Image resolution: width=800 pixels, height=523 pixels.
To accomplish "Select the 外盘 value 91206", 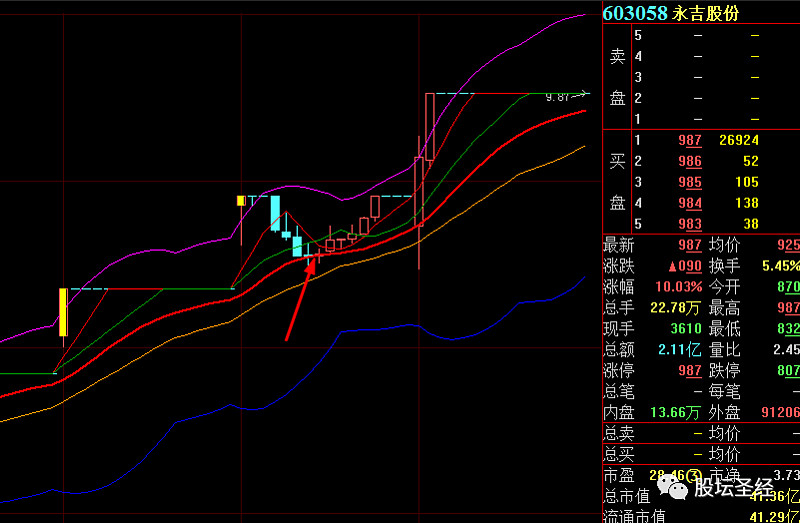I will (781, 412).
